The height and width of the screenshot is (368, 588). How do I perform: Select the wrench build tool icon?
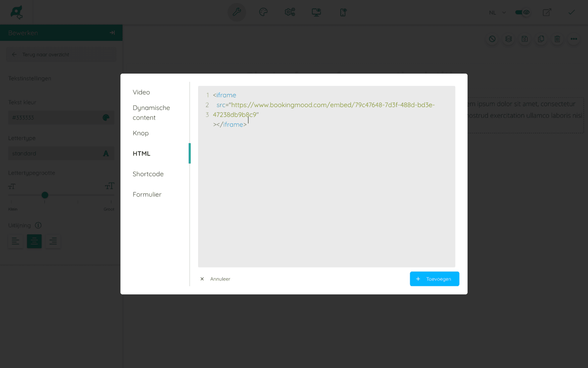[237, 12]
